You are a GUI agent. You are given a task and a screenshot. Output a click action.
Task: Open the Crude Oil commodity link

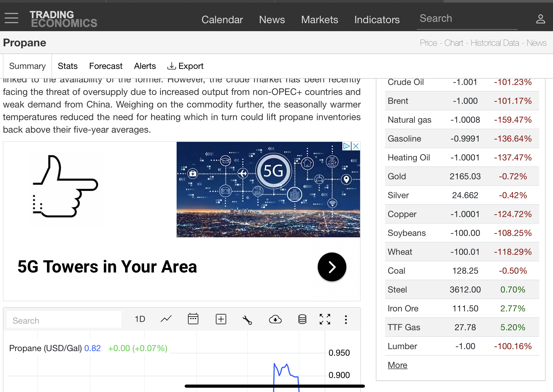pyautogui.click(x=406, y=82)
